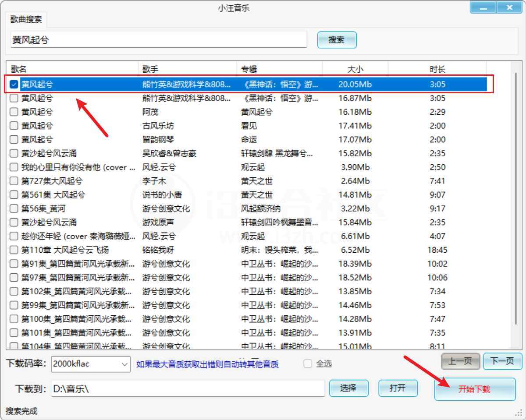Click album 看见 cell
This screenshot has width=526, height=420.
click(249, 126)
